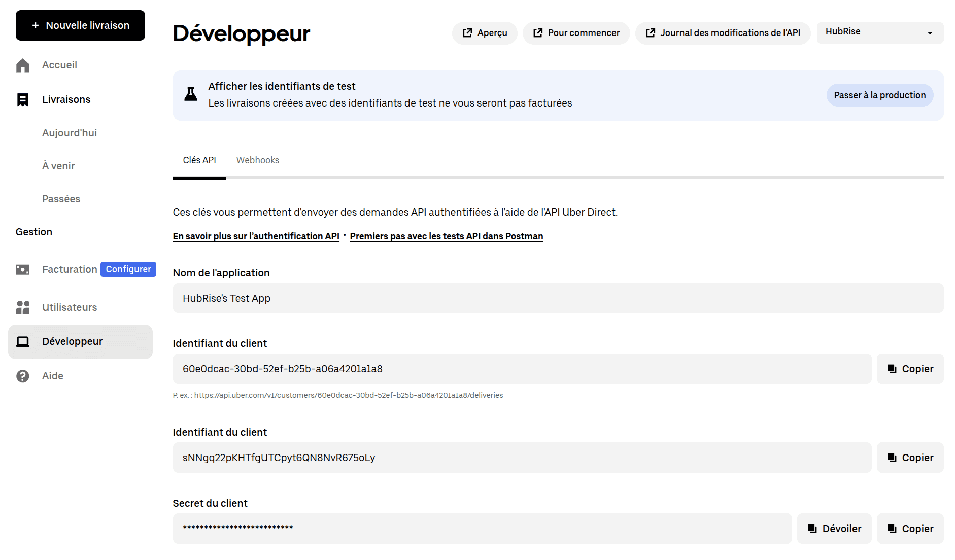The image size is (955, 560).
Task: Copy the first Identifiant du client
Action: tap(910, 369)
